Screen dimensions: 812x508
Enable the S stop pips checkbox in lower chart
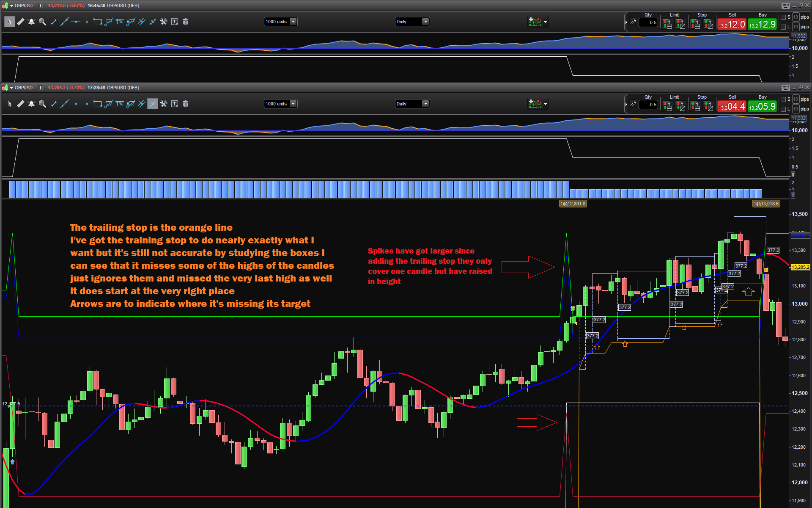[783, 99]
